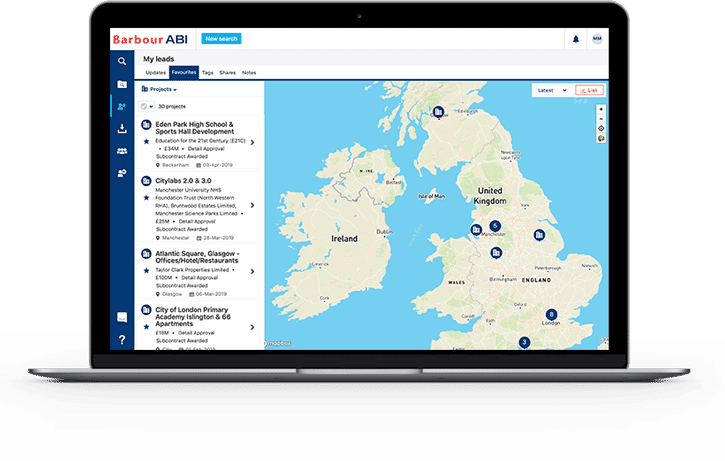The width and height of the screenshot is (725, 461).
Task: Click the London cluster marker 8
Action: point(551,314)
